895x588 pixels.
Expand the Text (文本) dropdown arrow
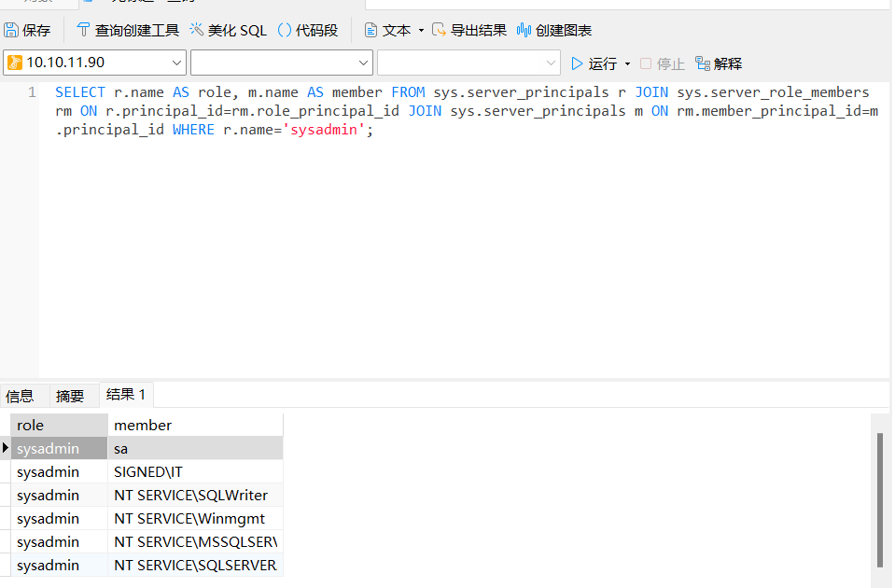(421, 31)
